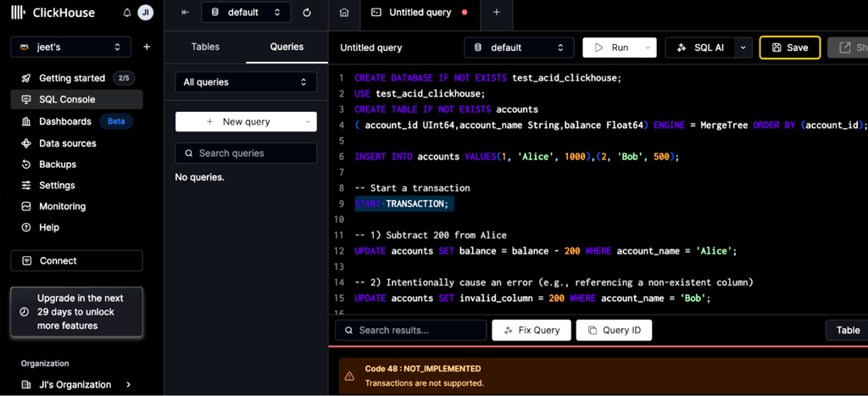Click the magnifier icon in Search queries
Viewport: 868px width, 396px height.
click(x=189, y=153)
